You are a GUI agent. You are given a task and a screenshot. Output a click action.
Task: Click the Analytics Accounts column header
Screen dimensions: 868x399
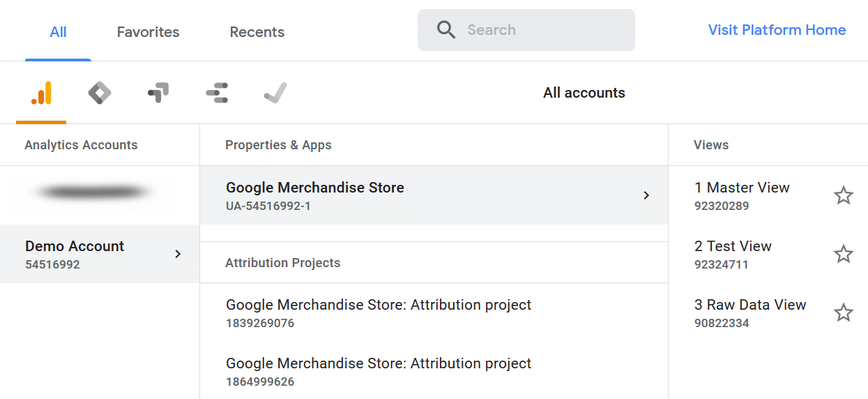click(x=81, y=145)
